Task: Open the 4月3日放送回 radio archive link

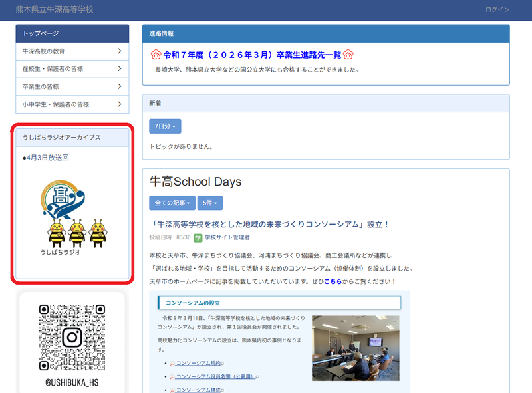Action: click(48, 158)
